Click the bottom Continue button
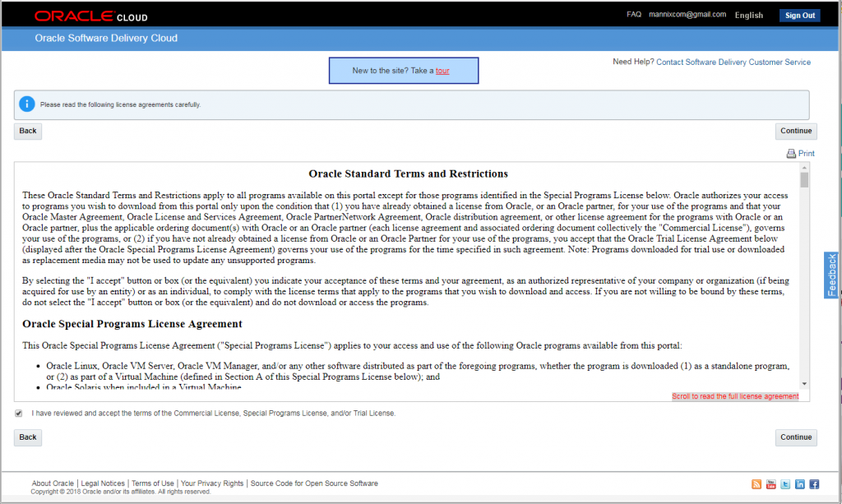This screenshot has height=504, width=842. [796, 437]
